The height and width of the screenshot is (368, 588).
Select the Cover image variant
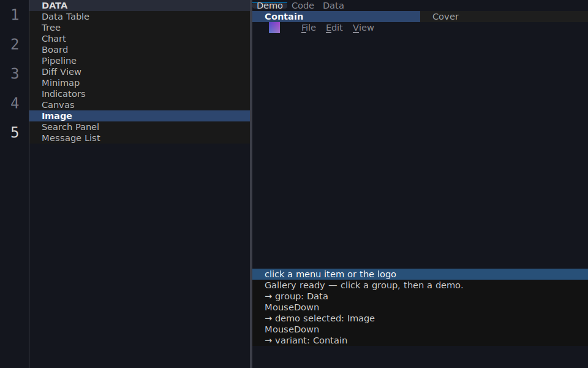pyautogui.click(x=504, y=17)
